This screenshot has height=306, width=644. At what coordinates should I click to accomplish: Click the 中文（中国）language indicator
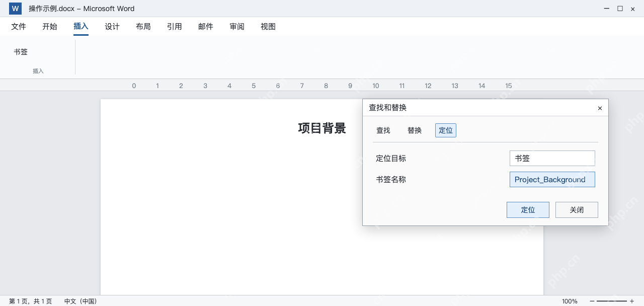(x=80, y=301)
